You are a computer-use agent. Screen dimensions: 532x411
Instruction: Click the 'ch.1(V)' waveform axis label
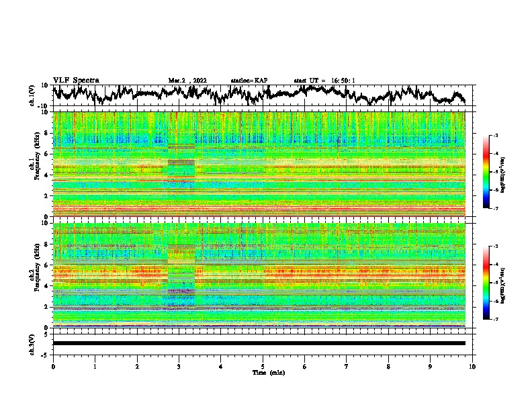coord(32,95)
